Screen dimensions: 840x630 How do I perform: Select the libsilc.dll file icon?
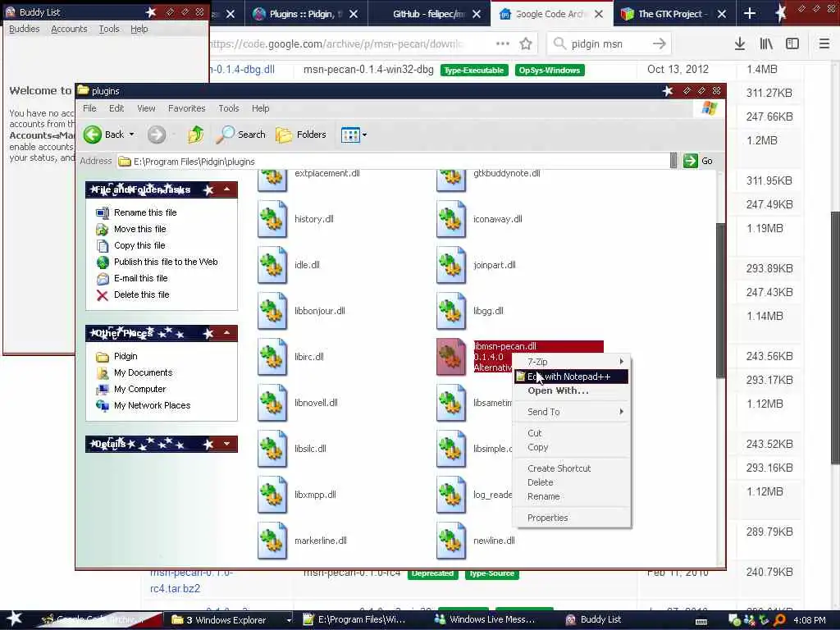(272, 449)
